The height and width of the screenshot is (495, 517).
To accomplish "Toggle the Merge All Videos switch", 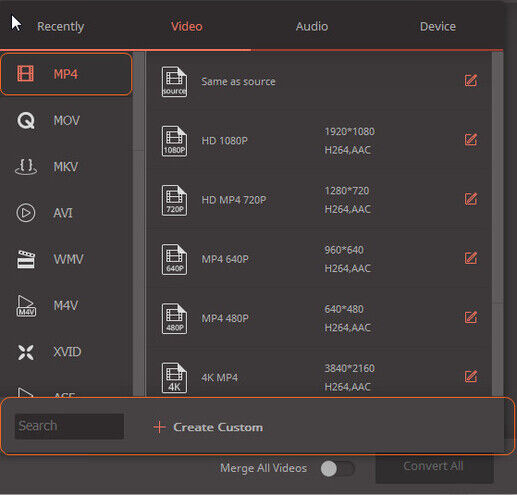I will [x=337, y=469].
